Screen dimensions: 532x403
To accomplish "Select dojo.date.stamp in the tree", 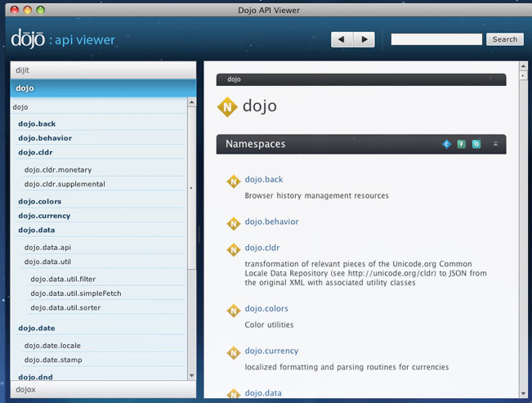I will 104,360.
